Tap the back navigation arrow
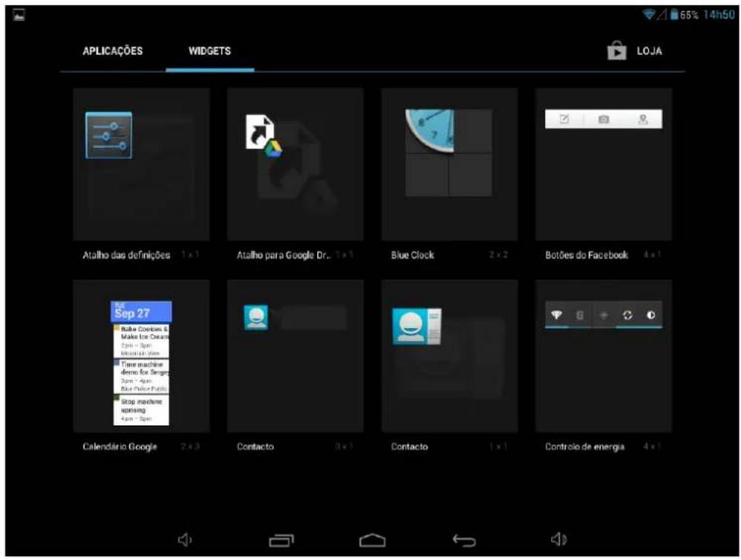Image resolution: width=741 pixels, height=560 pixels. coord(464,540)
